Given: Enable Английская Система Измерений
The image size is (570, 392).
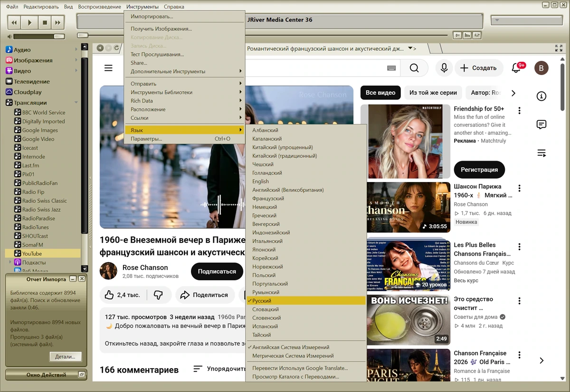Looking at the screenshot, I should (306, 347).
